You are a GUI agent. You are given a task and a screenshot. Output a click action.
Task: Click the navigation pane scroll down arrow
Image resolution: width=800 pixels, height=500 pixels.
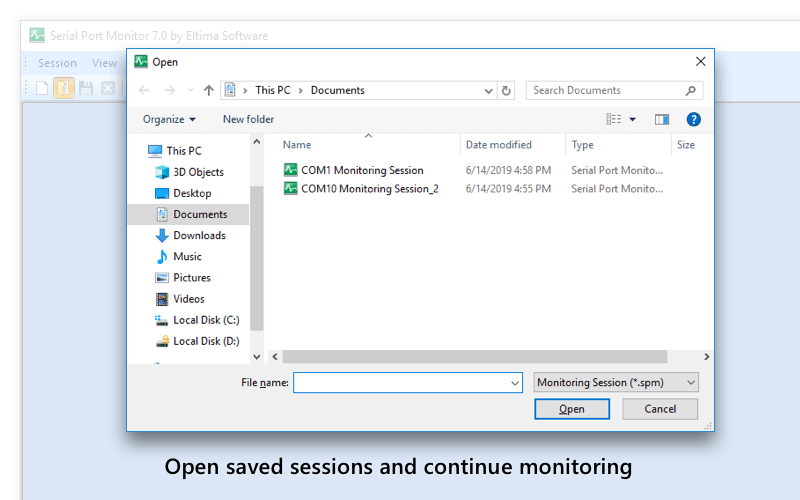[257, 357]
